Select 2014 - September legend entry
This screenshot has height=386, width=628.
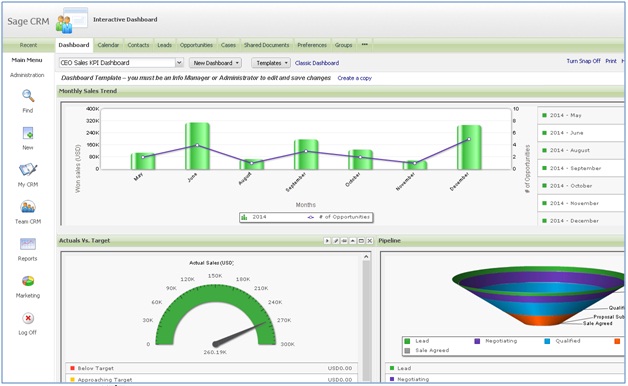pyautogui.click(x=580, y=168)
